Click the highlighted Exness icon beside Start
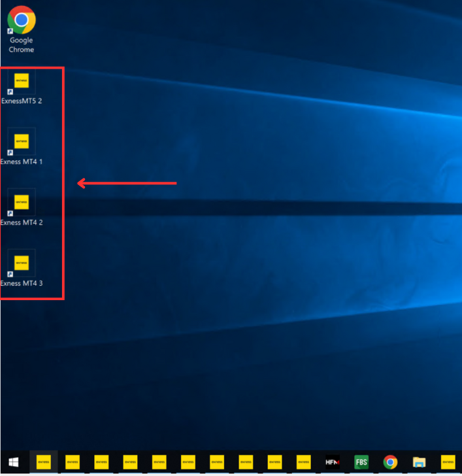Viewport: 462px width, 476px height. 43,462
